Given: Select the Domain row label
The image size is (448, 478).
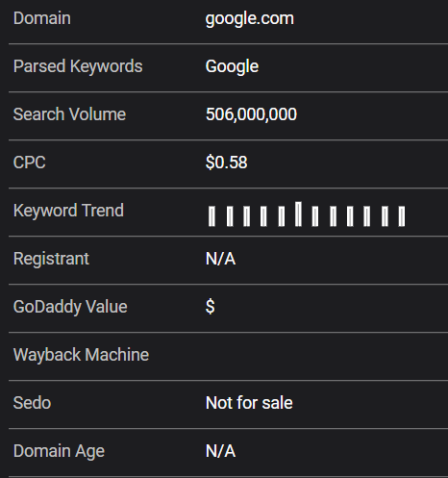Looking at the screenshot, I should (42, 18).
